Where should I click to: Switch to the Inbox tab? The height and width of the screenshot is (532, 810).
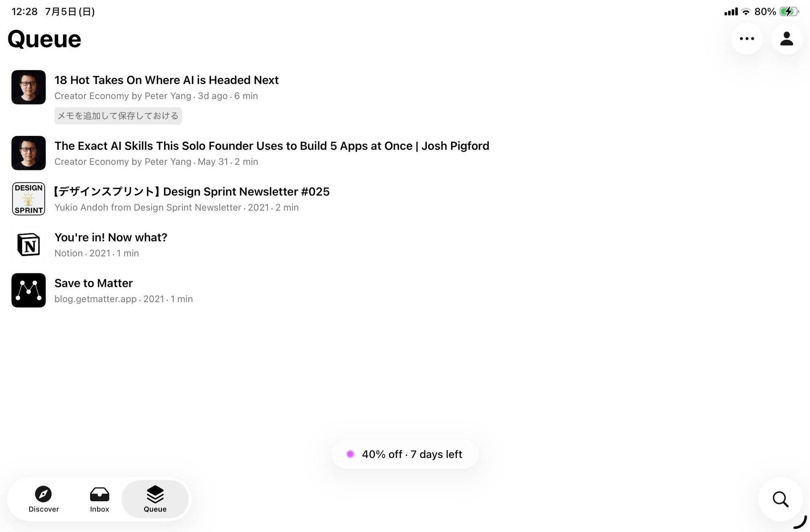[x=100, y=499]
